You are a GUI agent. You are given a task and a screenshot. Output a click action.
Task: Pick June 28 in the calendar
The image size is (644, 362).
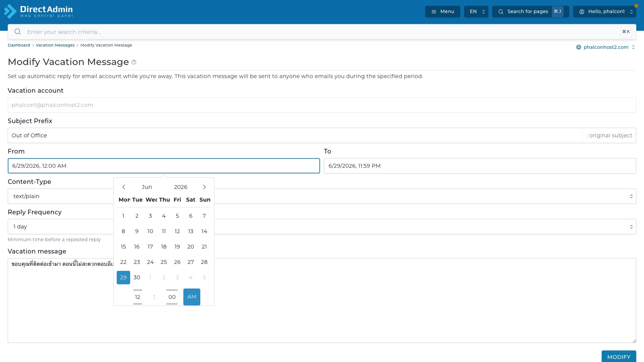coord(204,262)
